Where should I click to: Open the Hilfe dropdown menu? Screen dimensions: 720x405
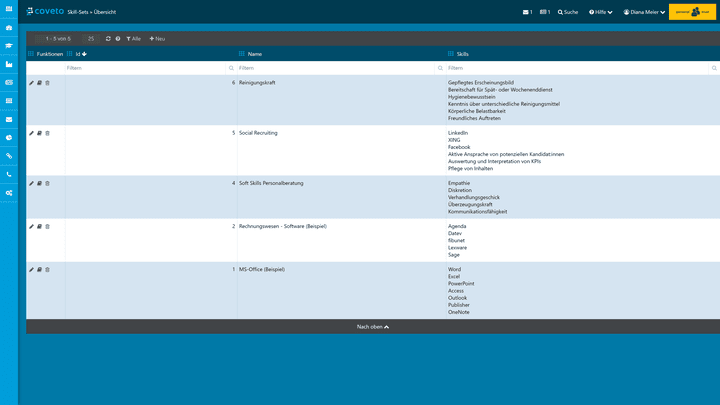click(601, 12)
